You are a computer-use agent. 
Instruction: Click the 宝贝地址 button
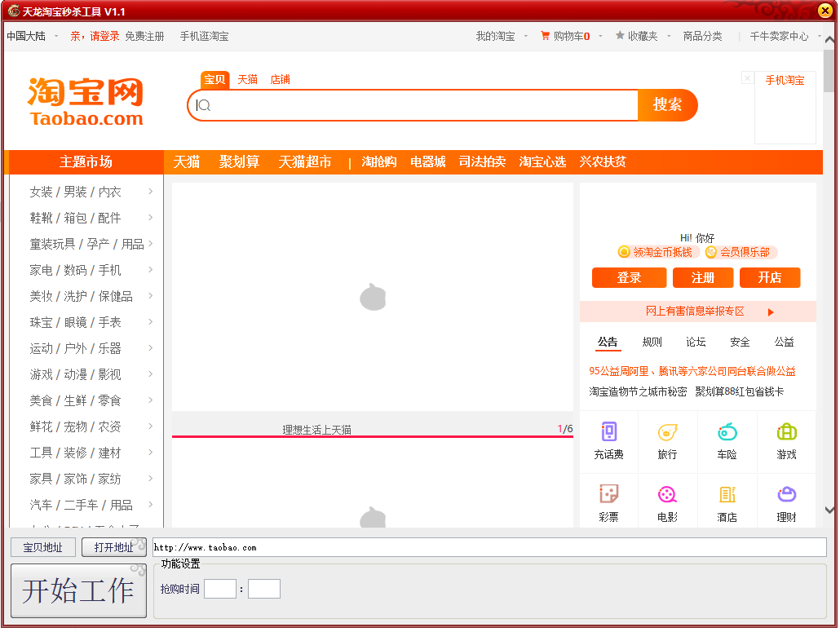tap(43, 547)
